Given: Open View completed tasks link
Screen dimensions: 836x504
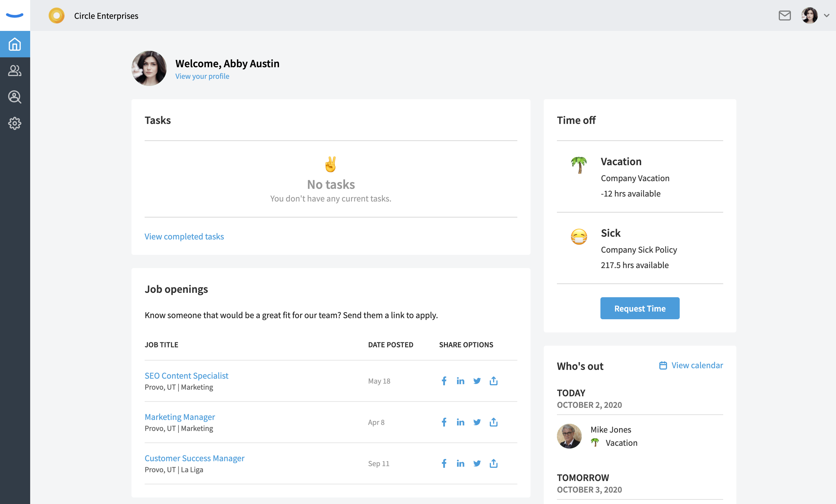Looking at the screenshot, I should point(184,236).
